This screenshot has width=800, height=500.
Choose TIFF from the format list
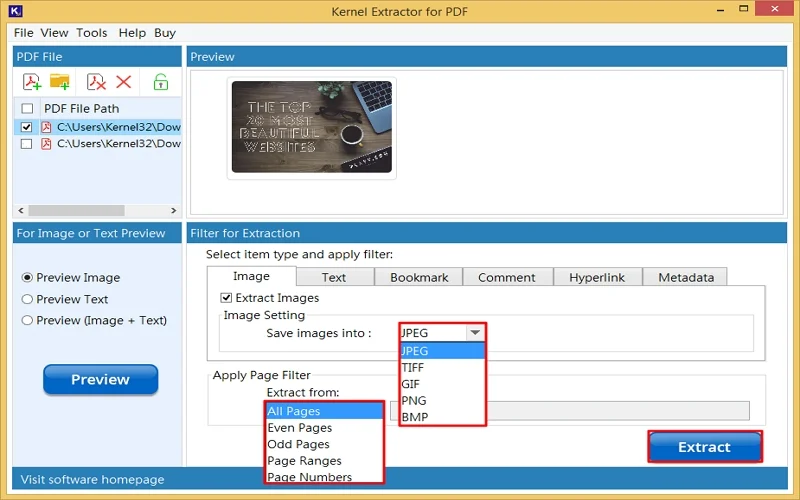pyautogui.click(x=442, y=367)
